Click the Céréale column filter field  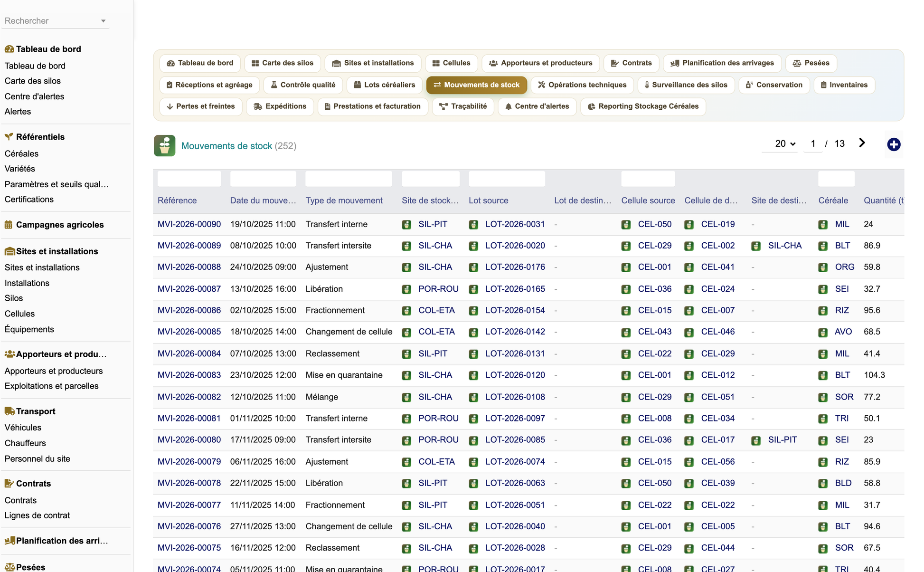point(836,179)
